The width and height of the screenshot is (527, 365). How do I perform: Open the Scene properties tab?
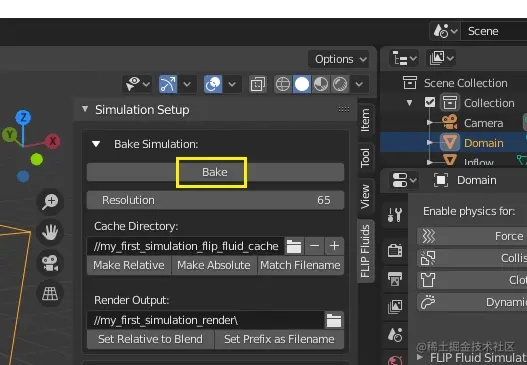395,335
